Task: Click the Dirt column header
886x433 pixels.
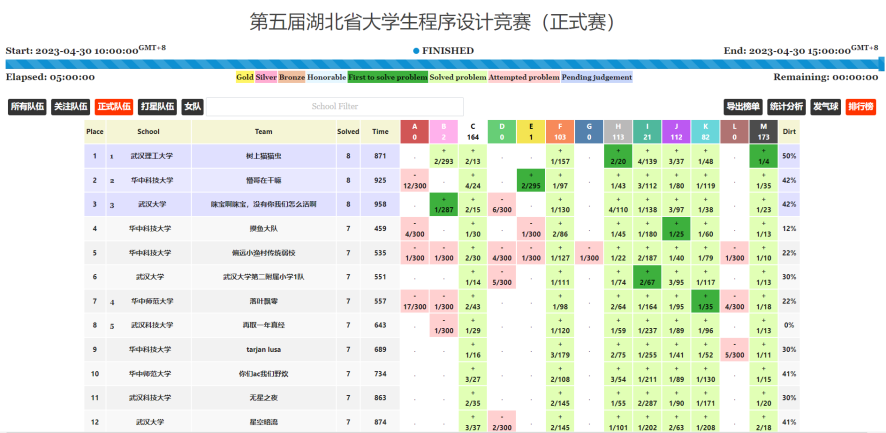Action: pyautogui.click(x=789, y=131)
